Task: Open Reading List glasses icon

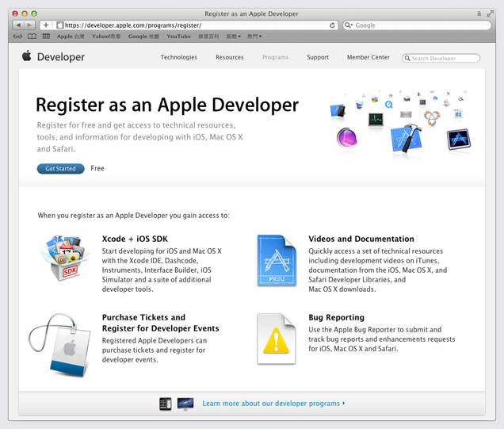Action: 17,36
